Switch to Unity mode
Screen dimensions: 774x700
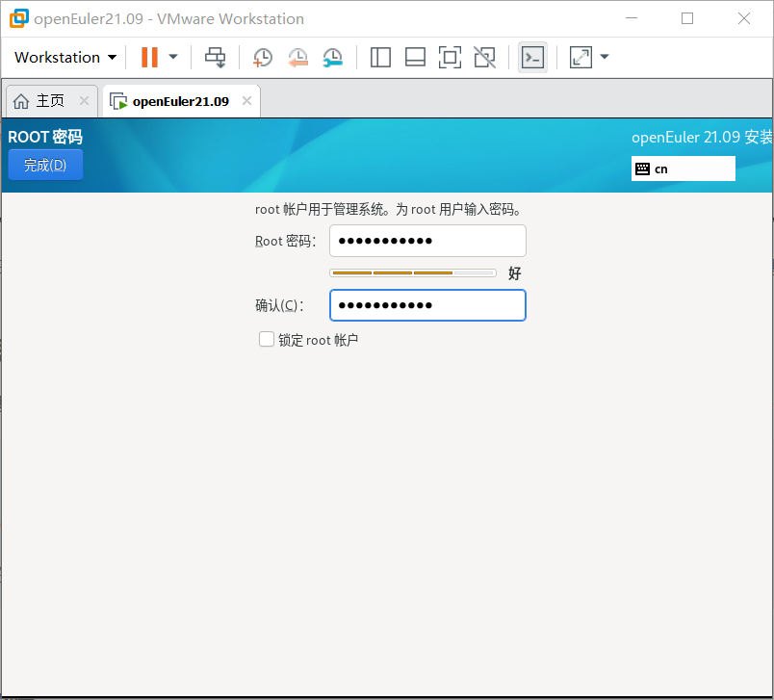[x=485, y=57]
